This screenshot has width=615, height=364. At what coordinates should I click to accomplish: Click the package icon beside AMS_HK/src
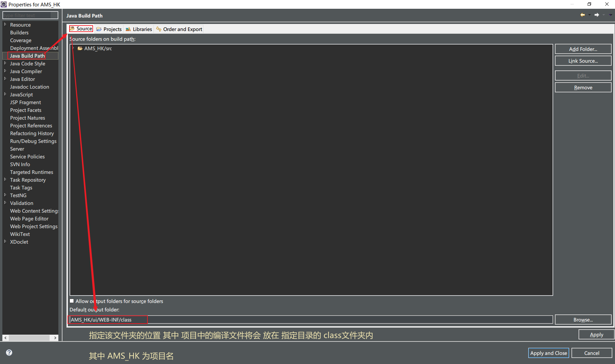pyautogui.click(x=80, y=48)
